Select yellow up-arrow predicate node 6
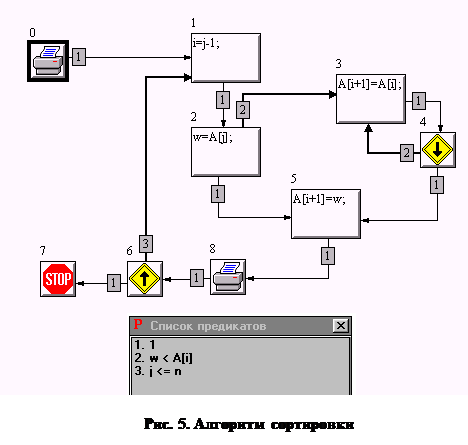Screen dimensions: 468x445 (145, 279)
